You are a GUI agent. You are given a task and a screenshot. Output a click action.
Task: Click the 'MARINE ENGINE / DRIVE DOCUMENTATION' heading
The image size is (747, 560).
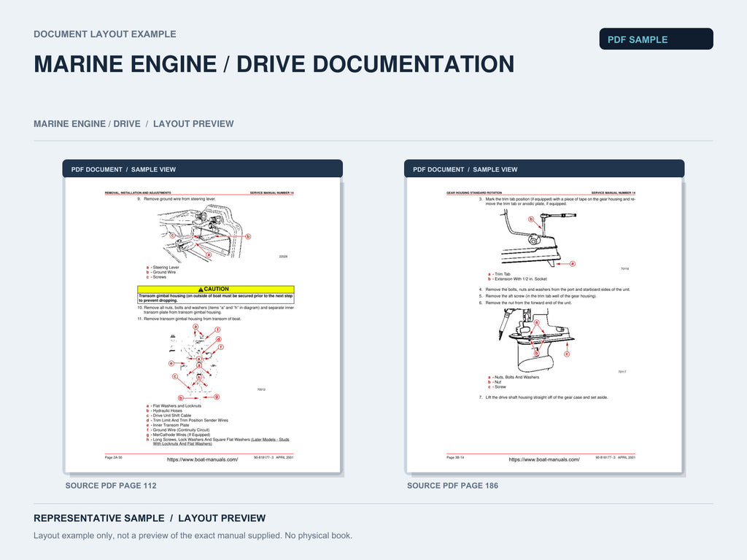point(274,64)
